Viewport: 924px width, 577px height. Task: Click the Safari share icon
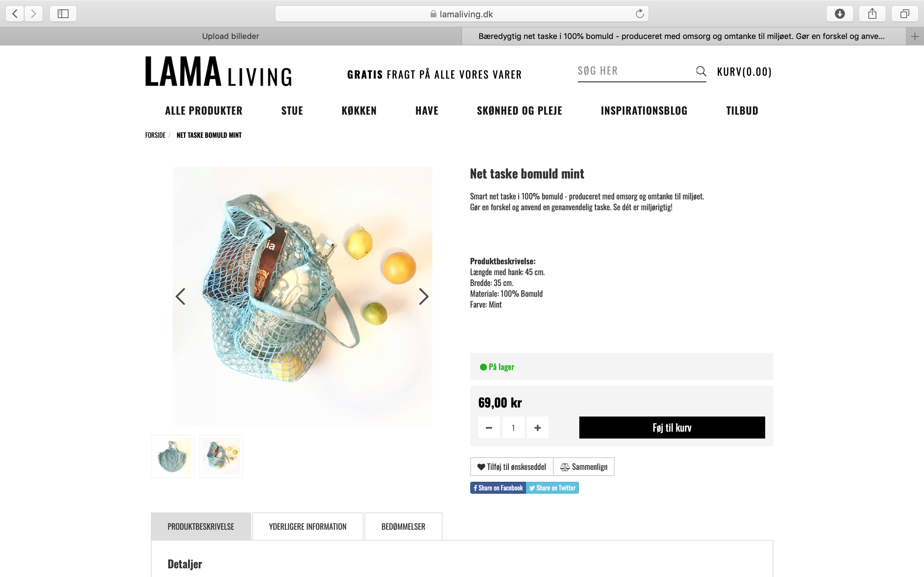pyautogui.click(x=872, y=14)
